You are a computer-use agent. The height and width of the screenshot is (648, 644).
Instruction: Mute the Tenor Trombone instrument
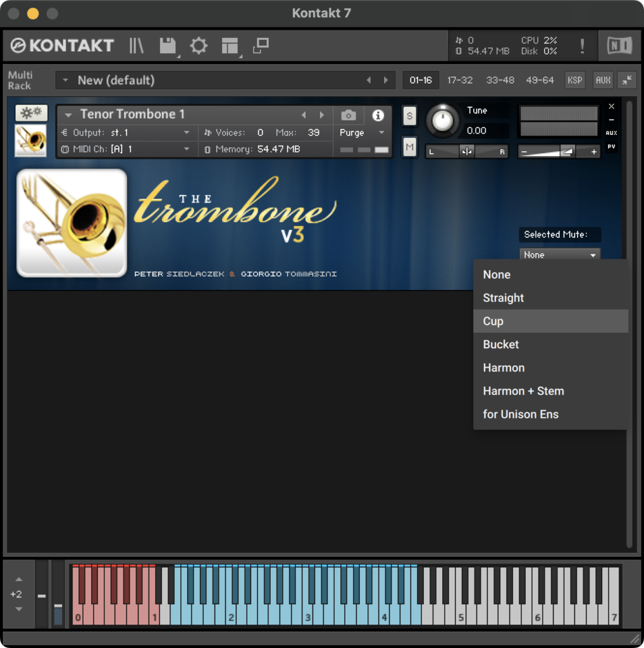pos(409,147)
